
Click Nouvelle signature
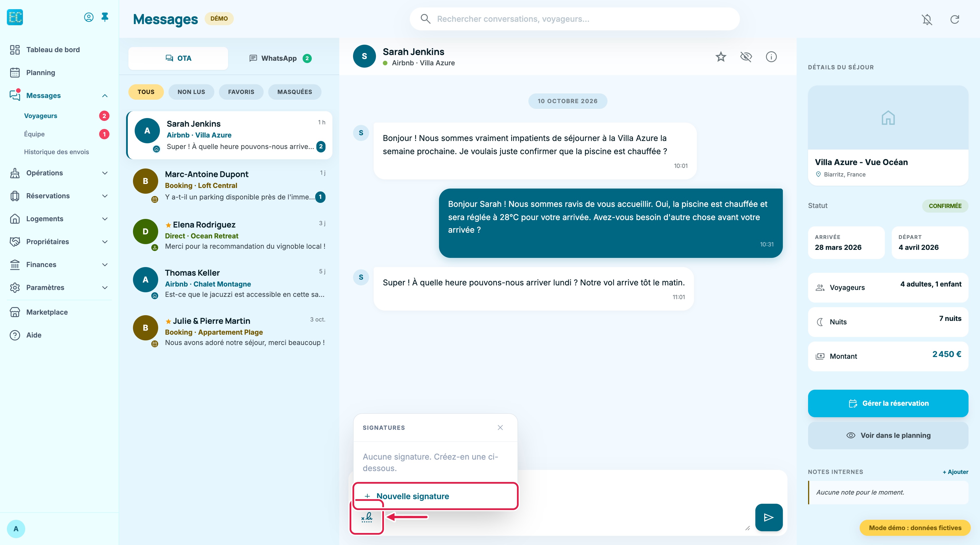pyautogui.click(x=435, y=496)
